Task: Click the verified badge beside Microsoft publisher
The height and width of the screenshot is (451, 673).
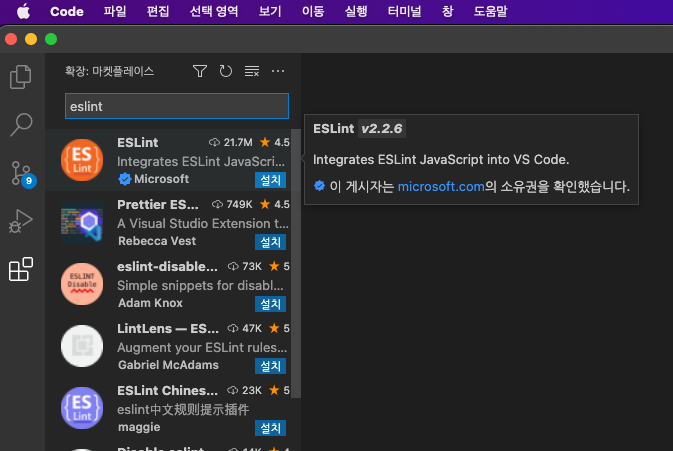Action: (124, 179)
